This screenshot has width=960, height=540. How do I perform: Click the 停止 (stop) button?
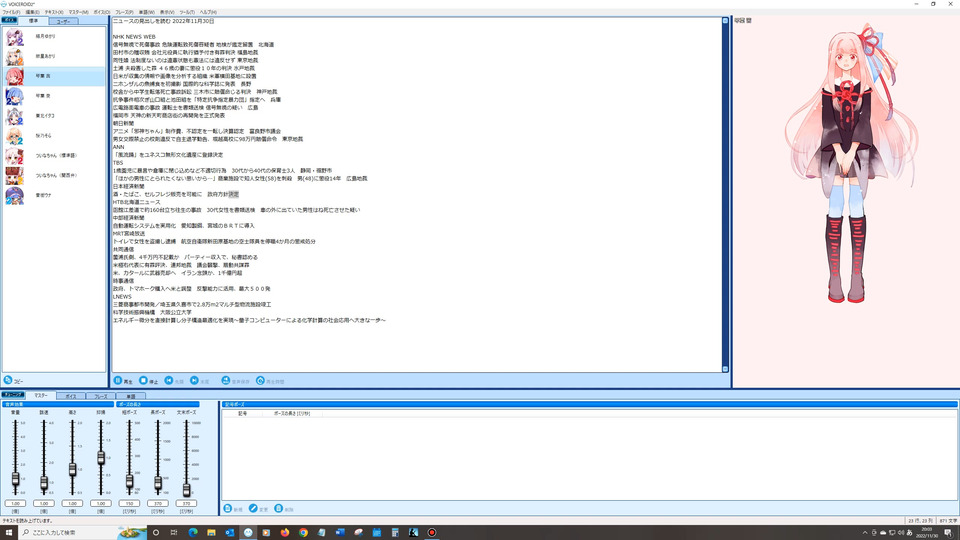click(x=148, y=381)
